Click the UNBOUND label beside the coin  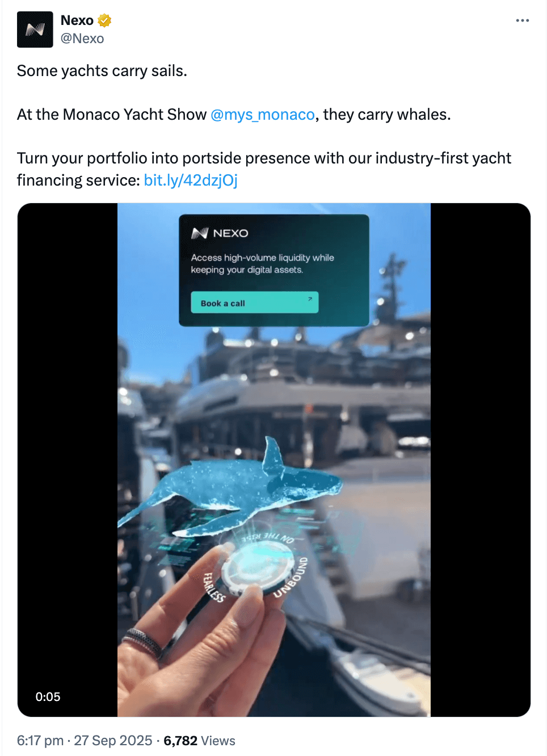(292, 577)
